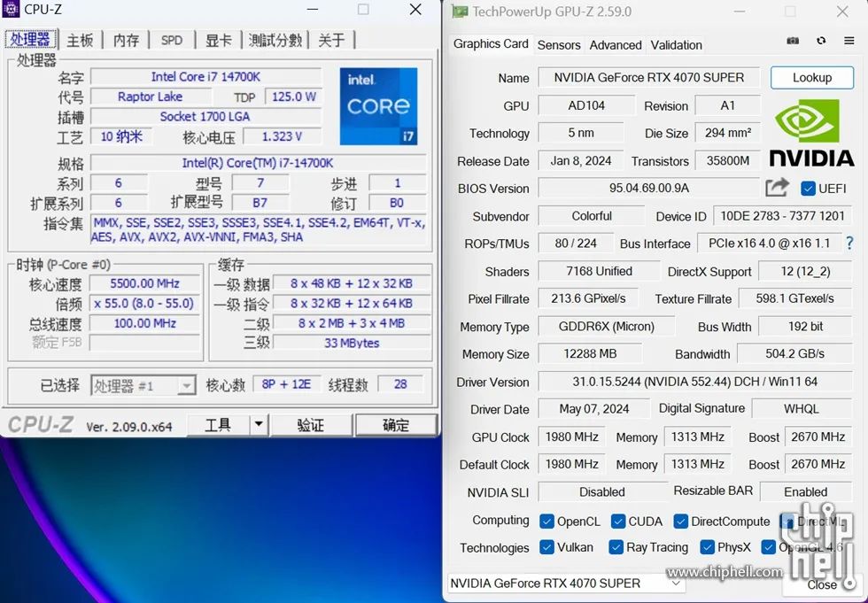This screenshot has width=868, height=603.
Task: Open the Advanced tab in GPU-Z
Action: [x=616, y=45]
